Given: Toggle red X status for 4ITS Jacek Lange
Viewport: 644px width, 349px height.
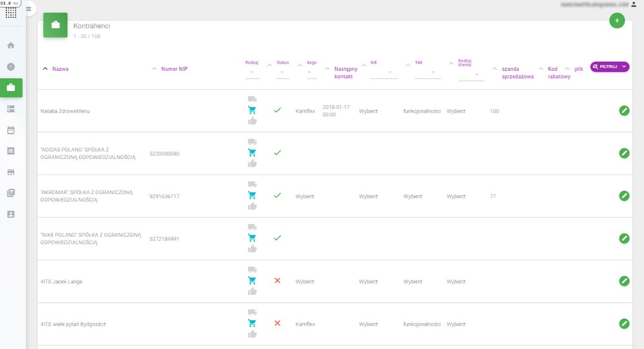Looking at the screenshot, I should point(277,281).
